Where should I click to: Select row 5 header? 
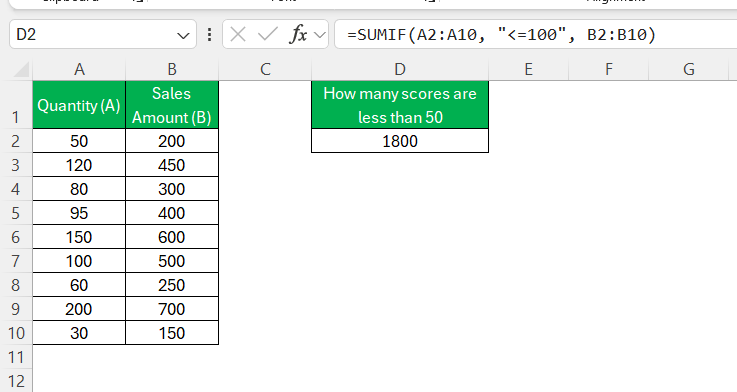click(16, 212)
